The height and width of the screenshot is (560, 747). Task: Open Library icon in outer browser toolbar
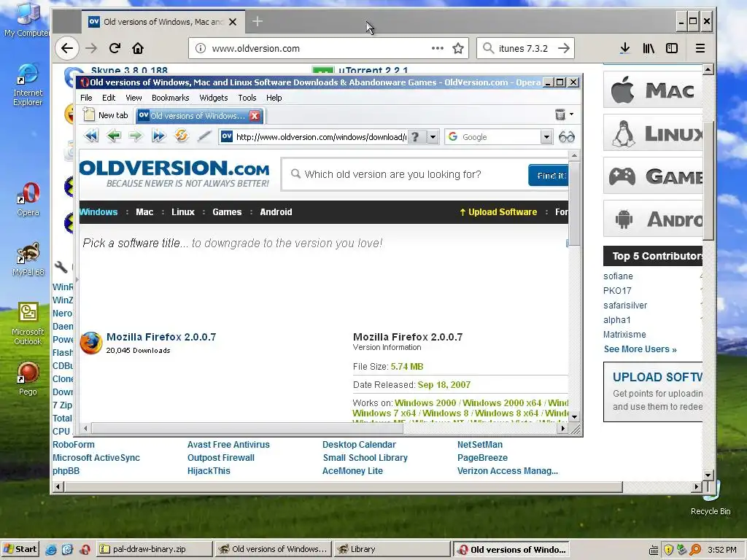coord(649,48)
